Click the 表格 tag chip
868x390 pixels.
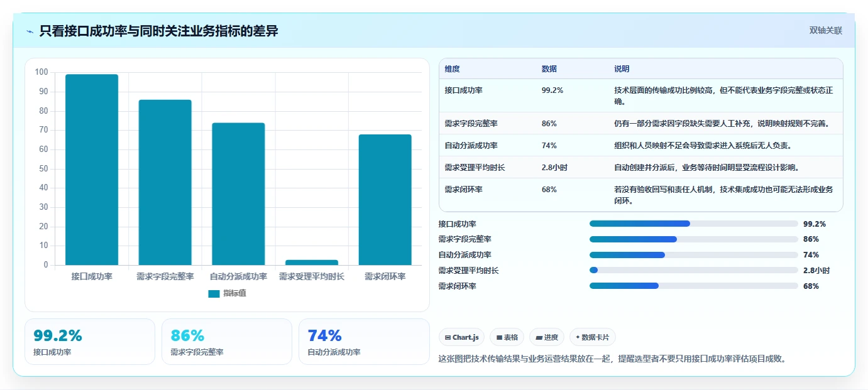507,337
